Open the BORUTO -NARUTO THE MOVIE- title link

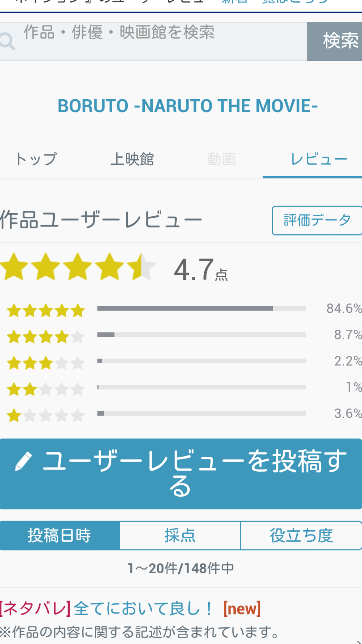[x=188, y=106]
